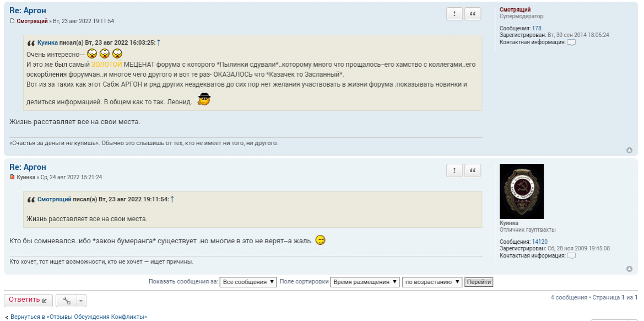Click the Перейти button
644x321 pixels.
click(x=479, y=282)
